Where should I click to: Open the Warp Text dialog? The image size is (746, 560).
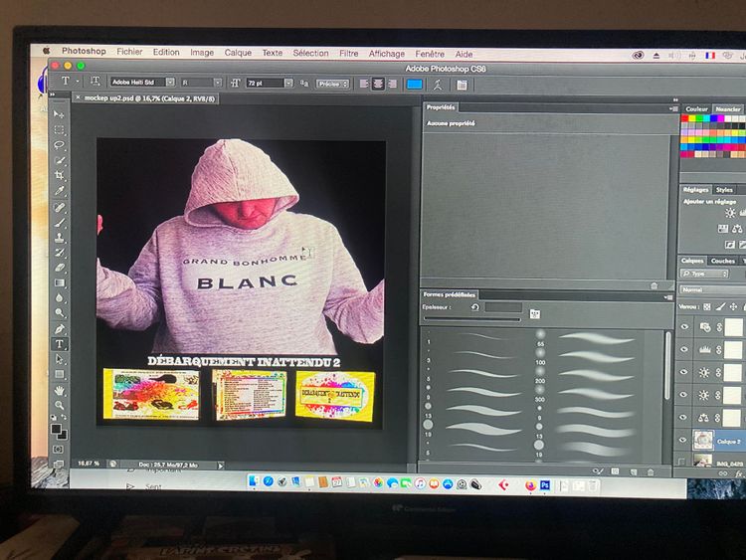tap(438, 85)
